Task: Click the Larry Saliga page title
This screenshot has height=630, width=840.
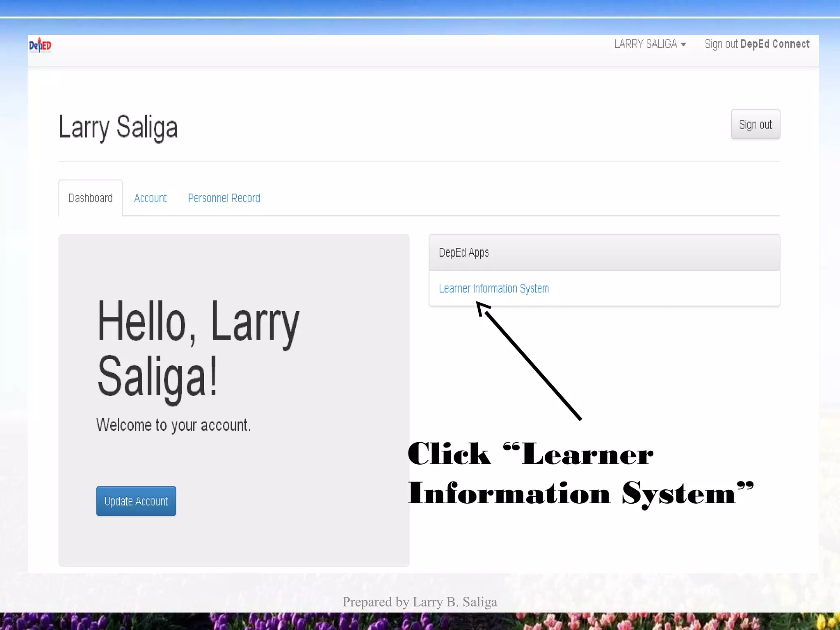Action: pos(118,127)
